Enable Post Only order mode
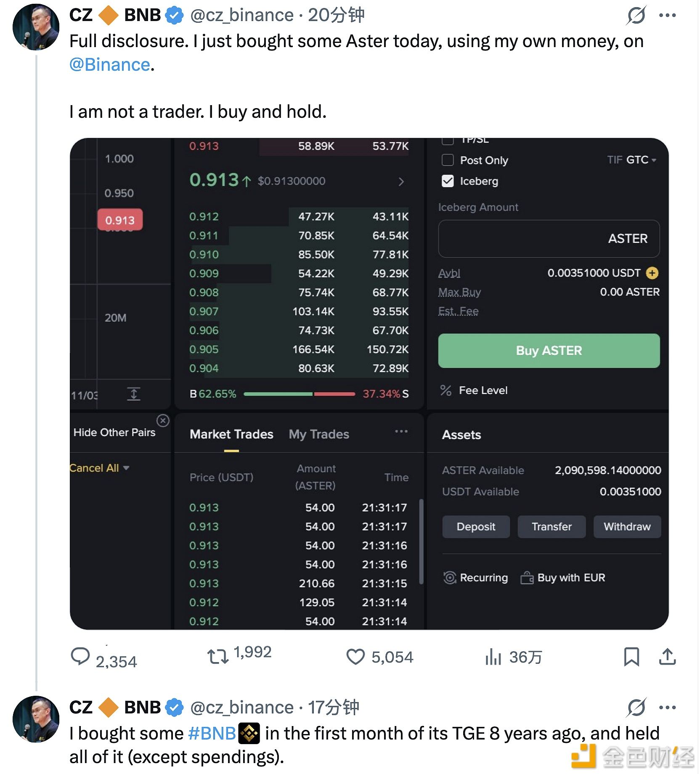The image size is (700, 774). 447,160
